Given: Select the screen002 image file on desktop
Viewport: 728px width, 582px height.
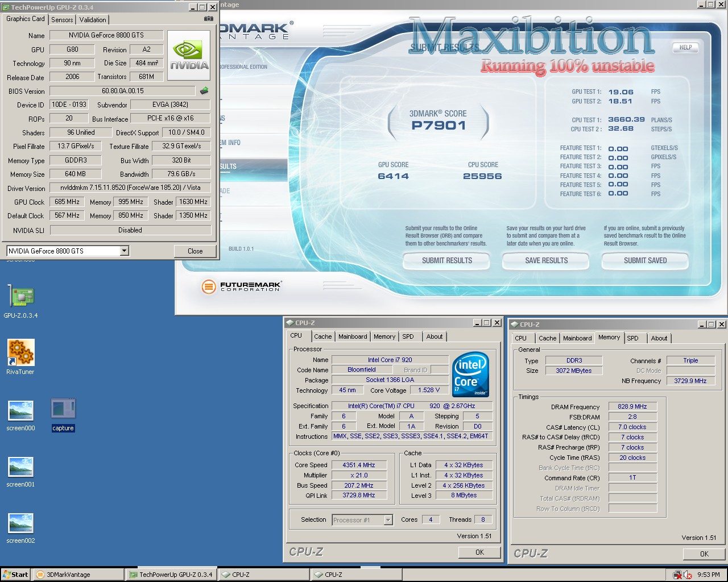Looking at the screenshot, I should coord(20,528).
